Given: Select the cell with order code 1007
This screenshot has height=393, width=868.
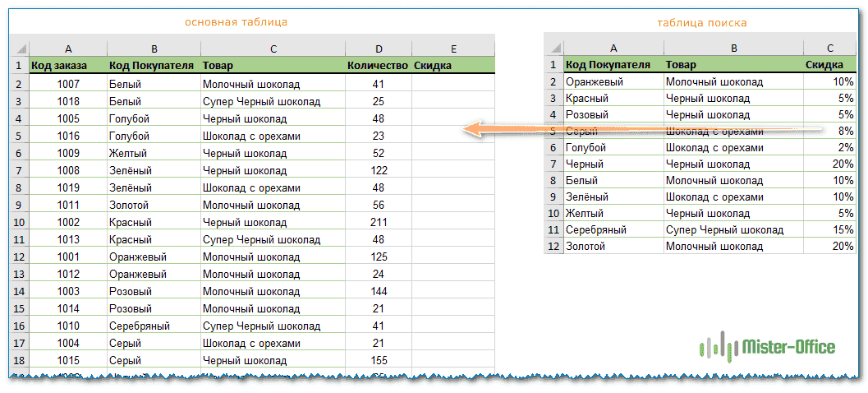Looking at the screenshot, I should point(67,84).
